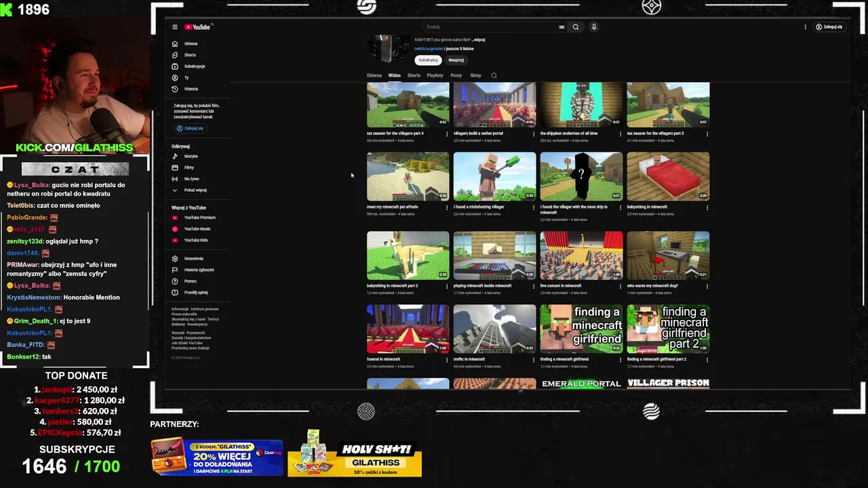
Task: Click the Subskrybuj button
Action: click(428, 60)
